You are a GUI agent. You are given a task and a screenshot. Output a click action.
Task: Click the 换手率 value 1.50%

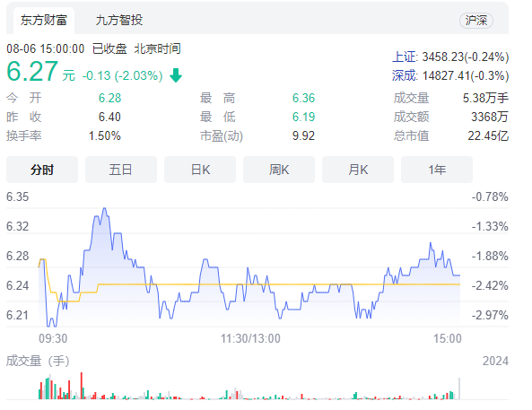point(105,136)
